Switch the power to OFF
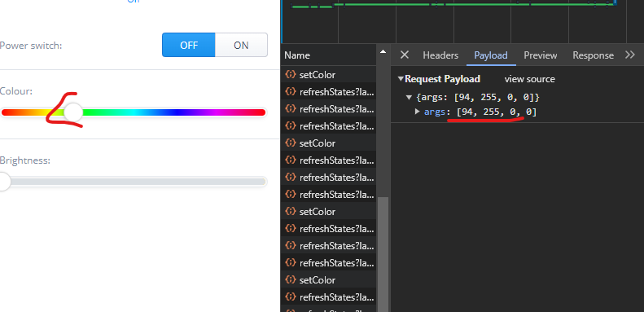Viewport: 644px width, 312px height. 189,45
